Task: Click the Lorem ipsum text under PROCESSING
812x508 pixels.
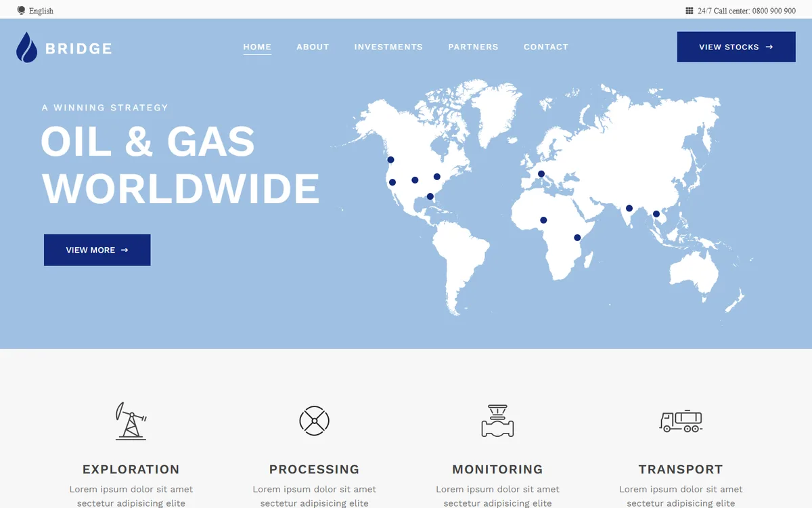Action: [x=314, y=496]
